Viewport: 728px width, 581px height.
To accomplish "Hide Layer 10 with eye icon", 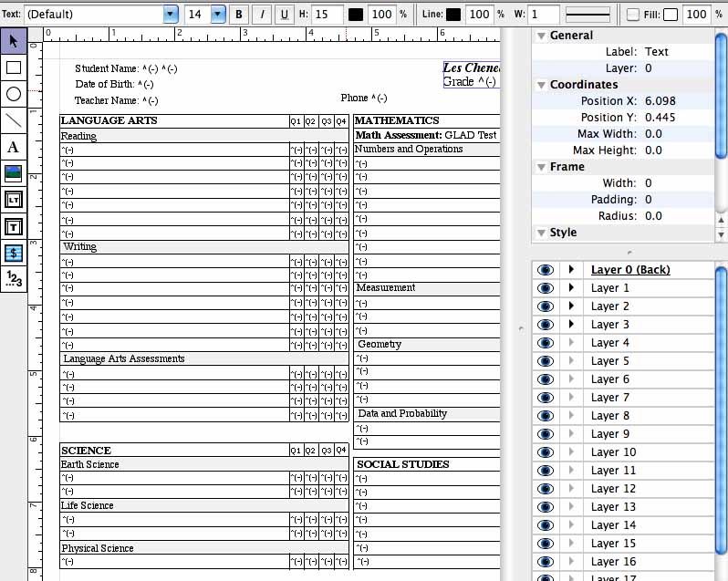I will pyautogui.click(x=545, y=452).
